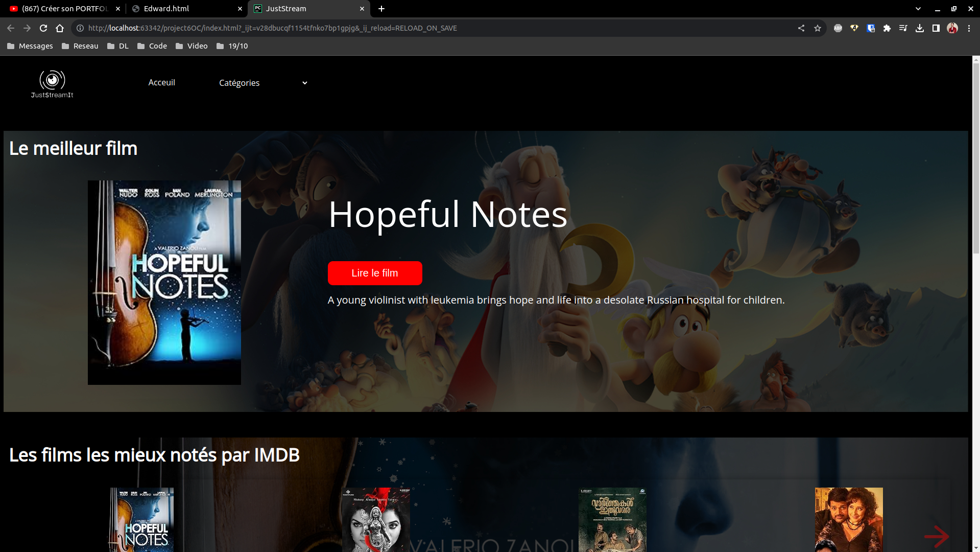Bookmark the page with the star icon
This screenshot has height=552, width=980.
point(817,28)
